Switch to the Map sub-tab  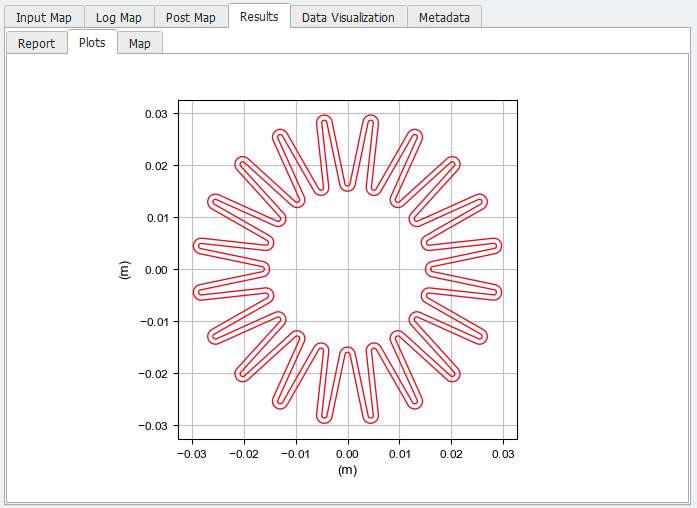click(x=140, y=43)
